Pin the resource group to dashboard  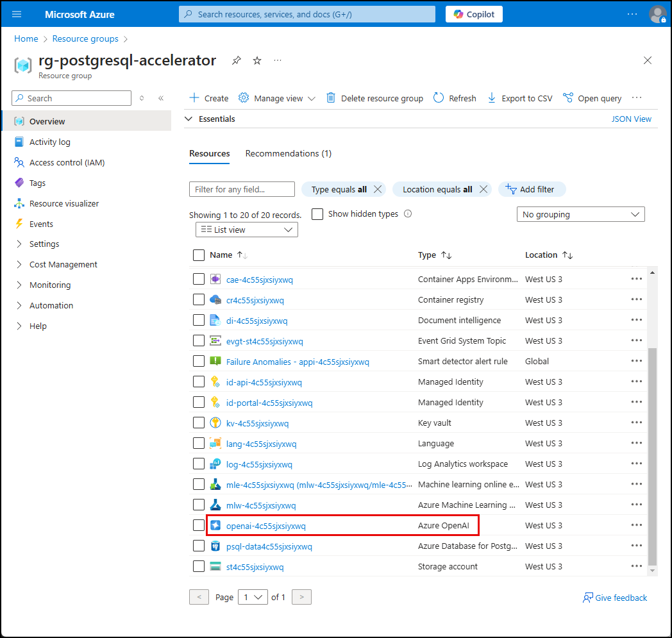237,60
